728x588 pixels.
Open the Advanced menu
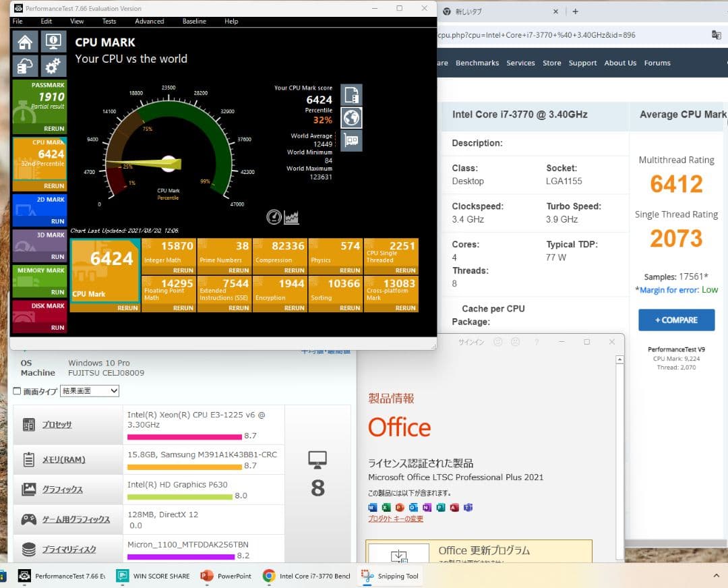(149, 21)
